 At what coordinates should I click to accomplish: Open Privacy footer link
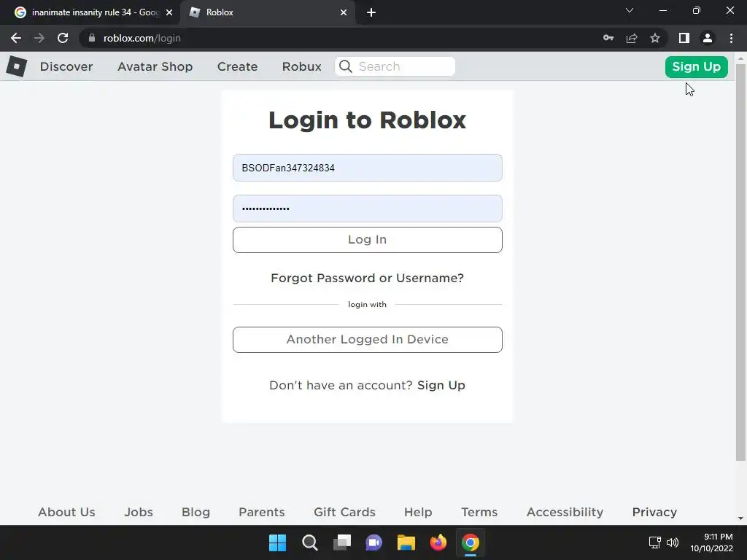point(654,512)
